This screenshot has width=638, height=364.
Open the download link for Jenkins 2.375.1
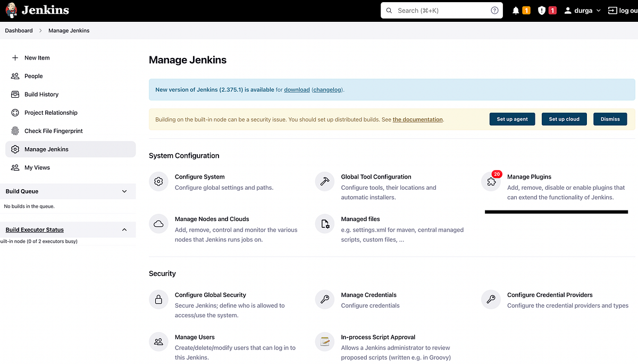click(297, 89)
